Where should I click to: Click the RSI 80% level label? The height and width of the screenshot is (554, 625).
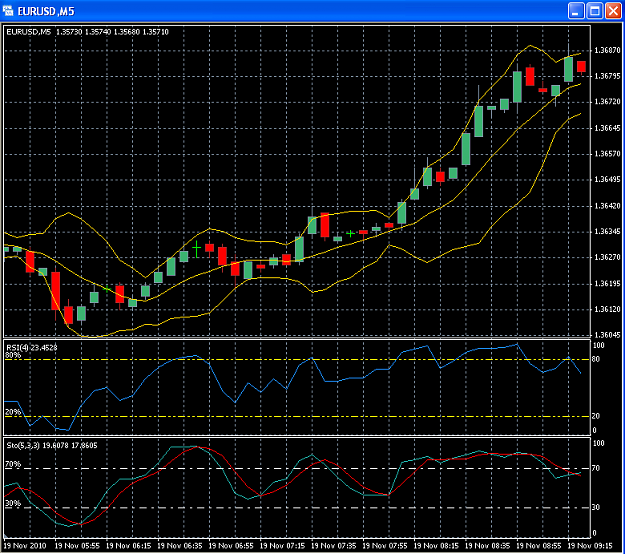(13, 355)
